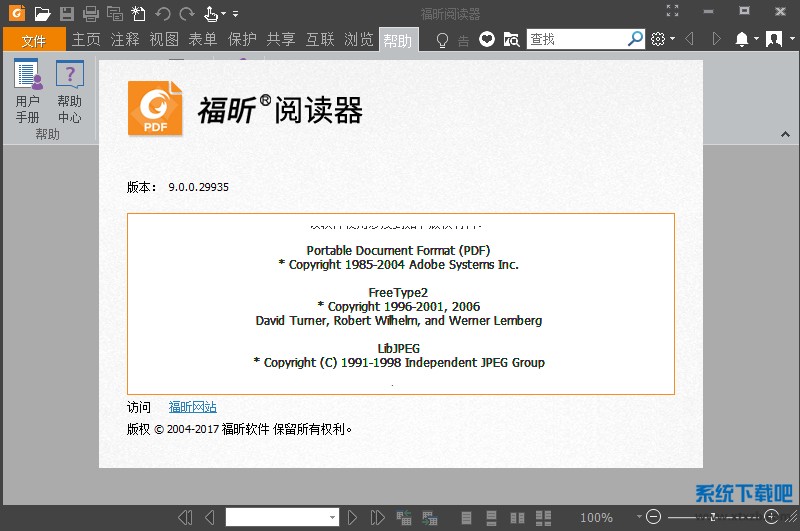
Task: Redo the last action
Action: (187, 14)
